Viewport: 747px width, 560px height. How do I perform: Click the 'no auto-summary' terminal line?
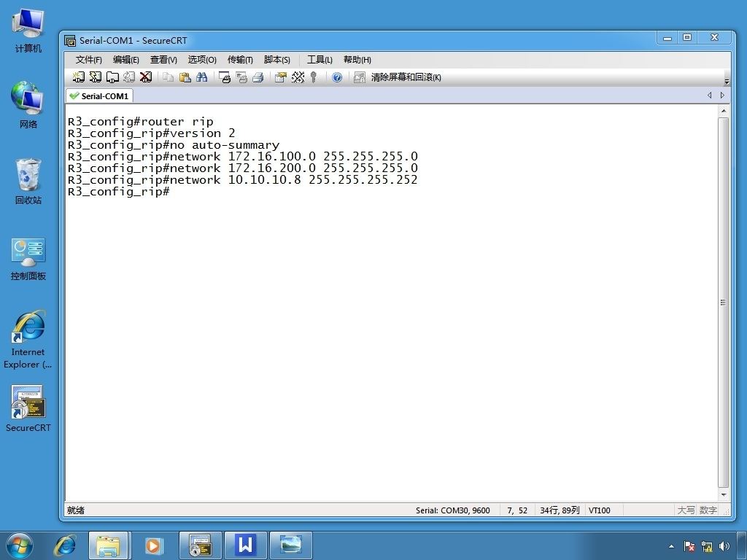(x=174, y=145)
